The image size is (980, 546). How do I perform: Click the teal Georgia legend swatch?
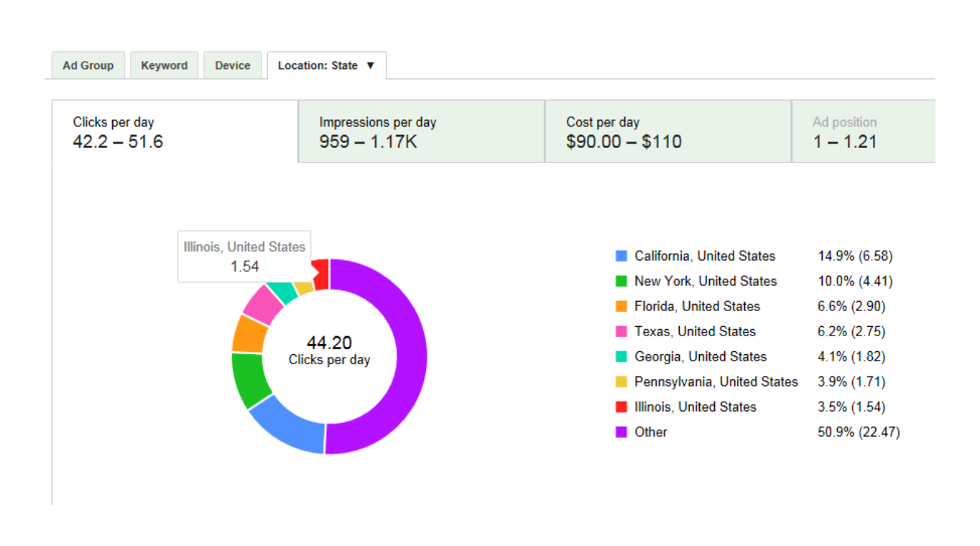(621, 356)
